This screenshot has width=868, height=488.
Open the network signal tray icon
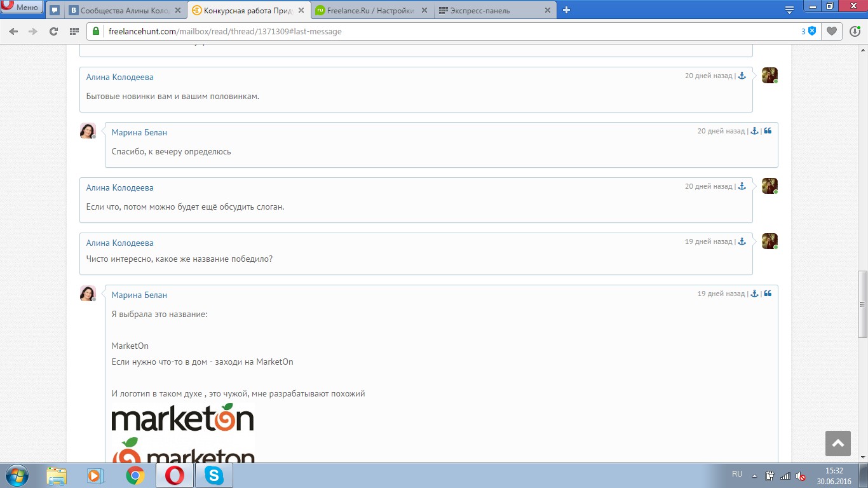(x=785, y=475)
